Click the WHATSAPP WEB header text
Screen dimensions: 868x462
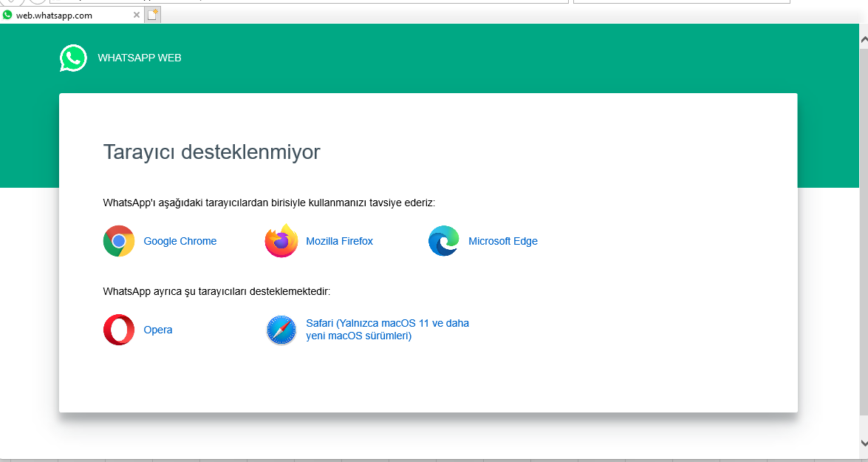(140, 58)
